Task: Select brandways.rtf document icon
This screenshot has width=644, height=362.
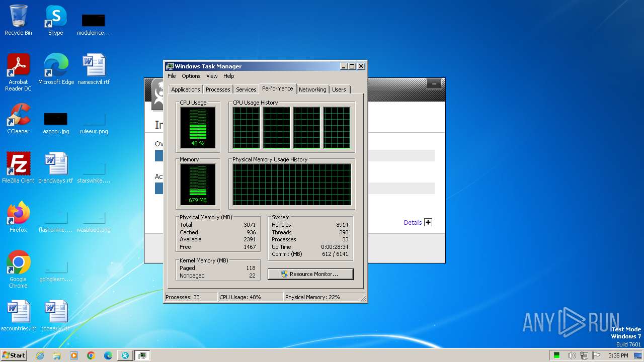Action: [56, 168]
